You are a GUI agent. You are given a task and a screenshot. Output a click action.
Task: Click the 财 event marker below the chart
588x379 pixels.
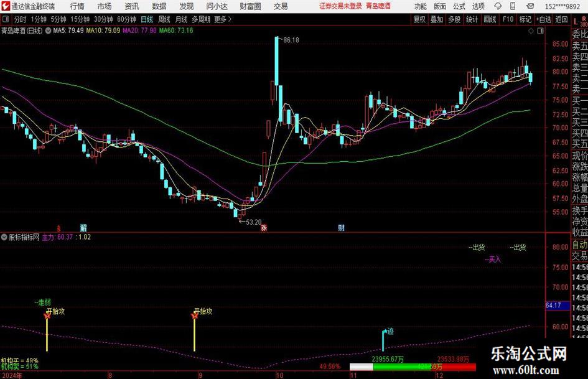[341, 227]
